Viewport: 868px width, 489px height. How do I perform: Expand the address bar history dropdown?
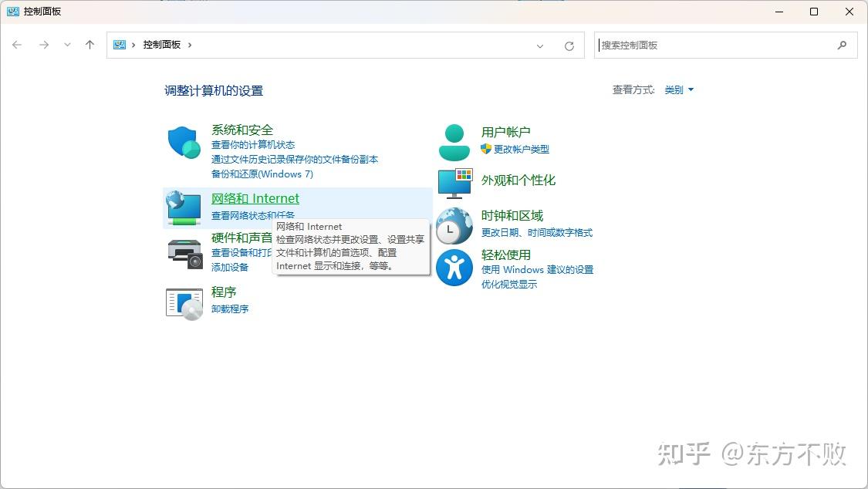coord(540,46)
